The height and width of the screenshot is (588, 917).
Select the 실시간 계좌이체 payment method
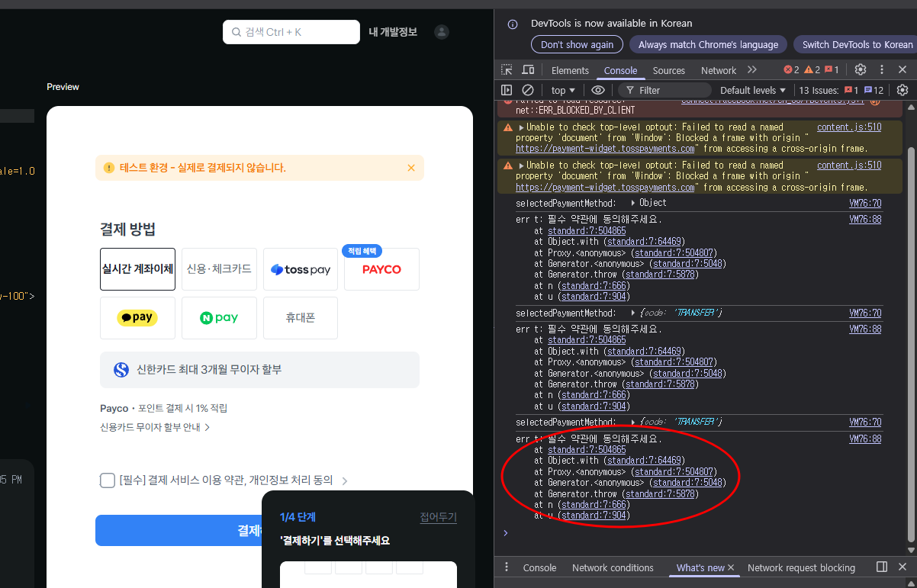click(x=137, y=269)
